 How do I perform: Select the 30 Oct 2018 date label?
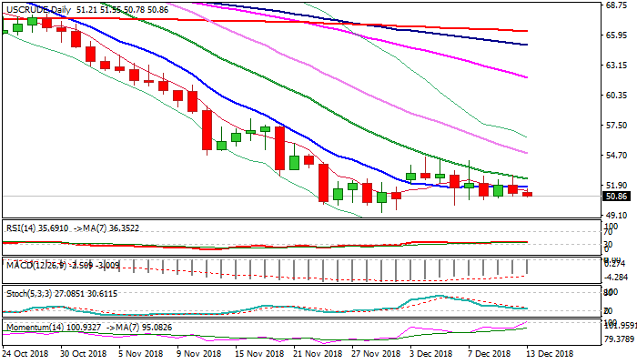pyautogui.click(x=83, y=353)
